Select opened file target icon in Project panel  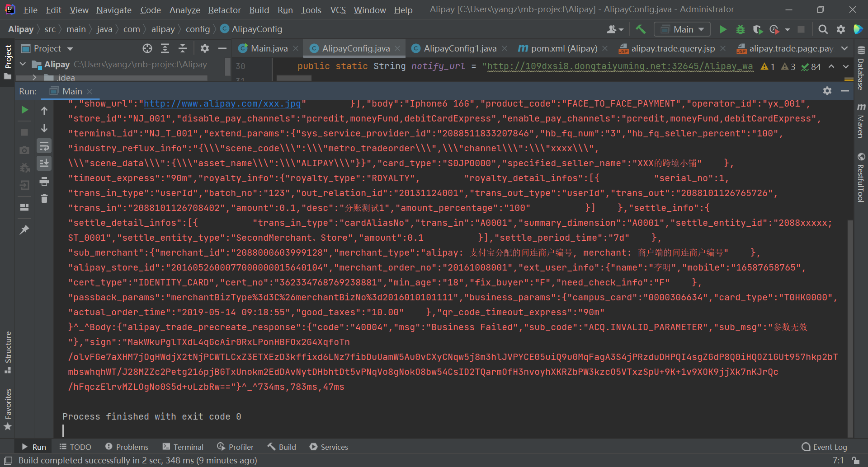147,48
